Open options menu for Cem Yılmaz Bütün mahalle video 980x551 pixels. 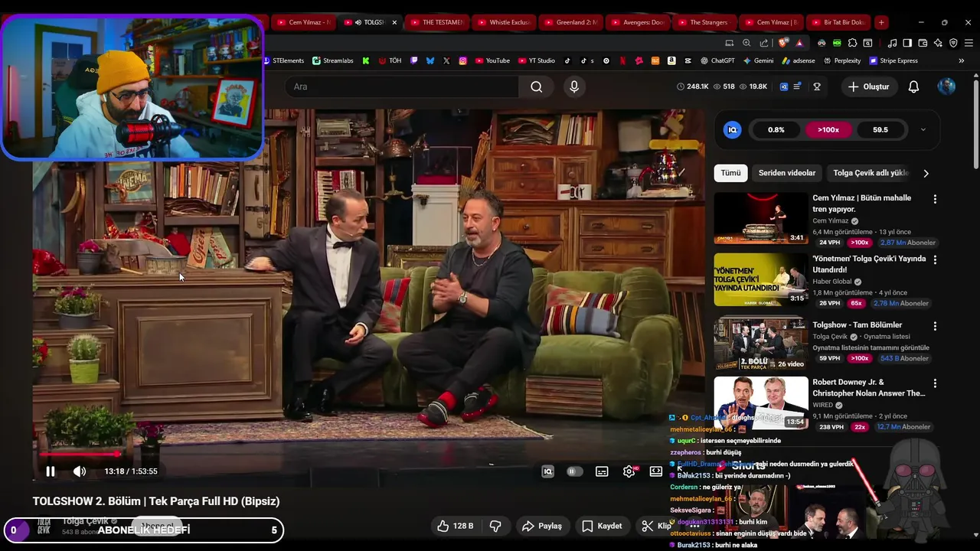click(935, 199)
